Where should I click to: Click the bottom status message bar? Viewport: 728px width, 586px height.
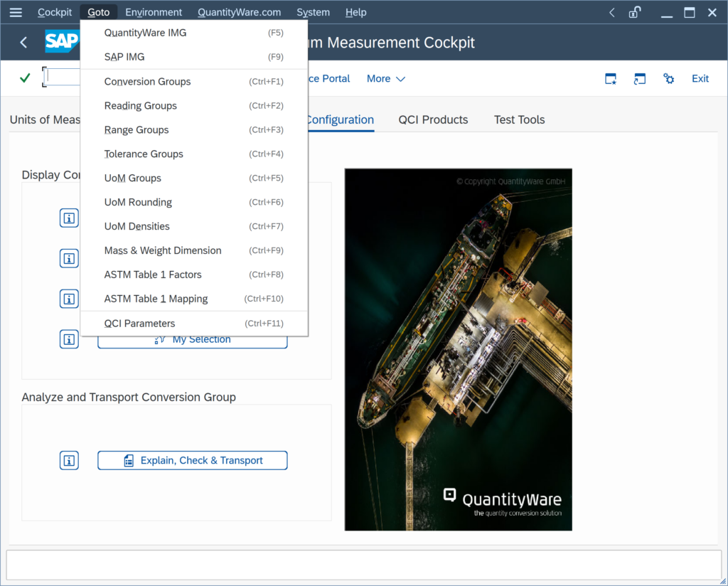[x=363, y=565]
